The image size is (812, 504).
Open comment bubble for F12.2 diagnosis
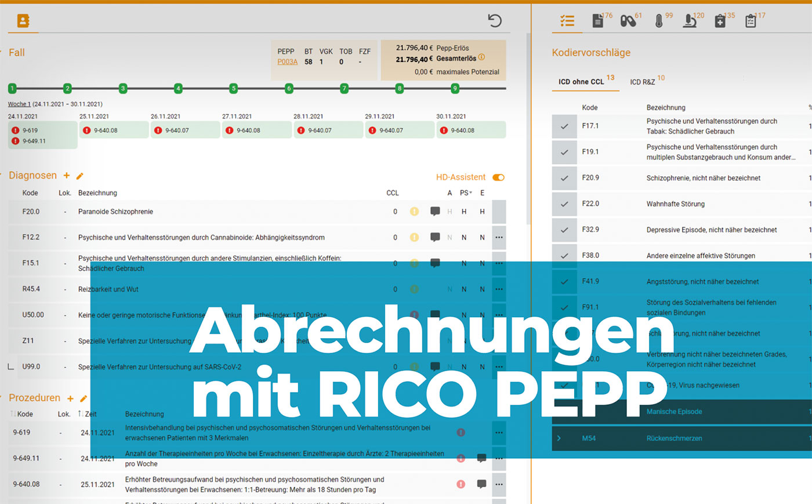[435, 237]
